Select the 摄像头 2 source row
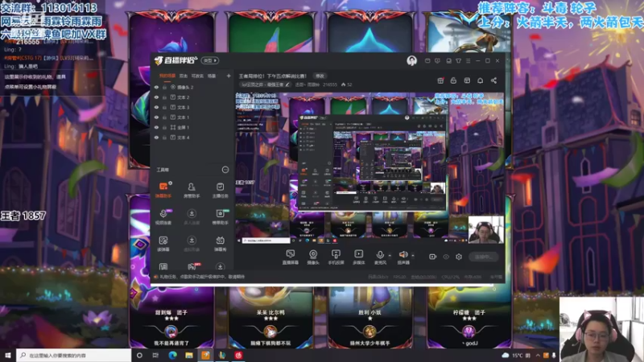644x362 pixels. tap(192, 88)
